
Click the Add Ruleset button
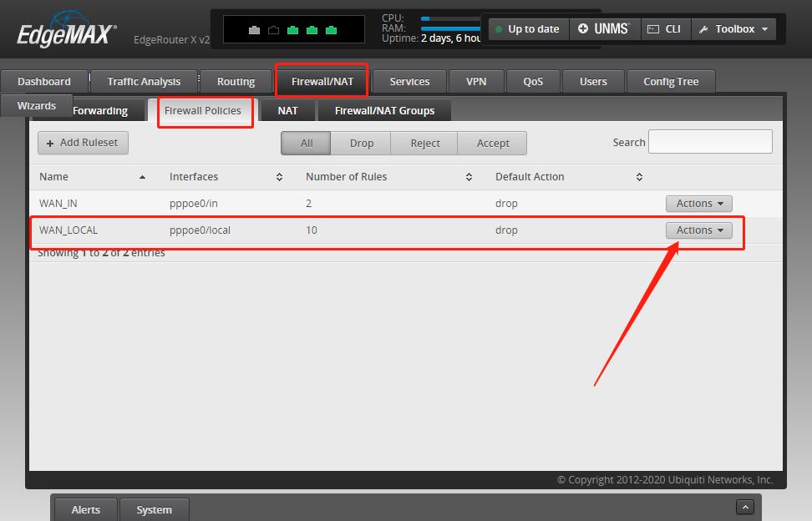click(82, 143)
